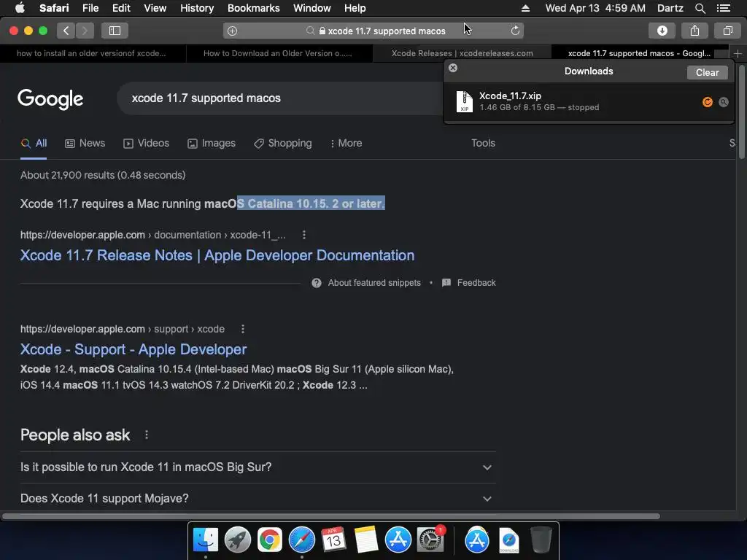Switch to 'how to install an older version' tab

(x=91, y=53)
